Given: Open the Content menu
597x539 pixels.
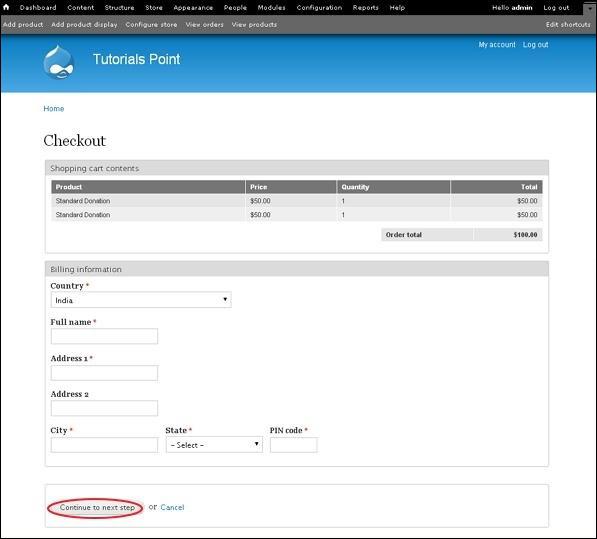Looking at the screenshot, I should tap(80, 8).
